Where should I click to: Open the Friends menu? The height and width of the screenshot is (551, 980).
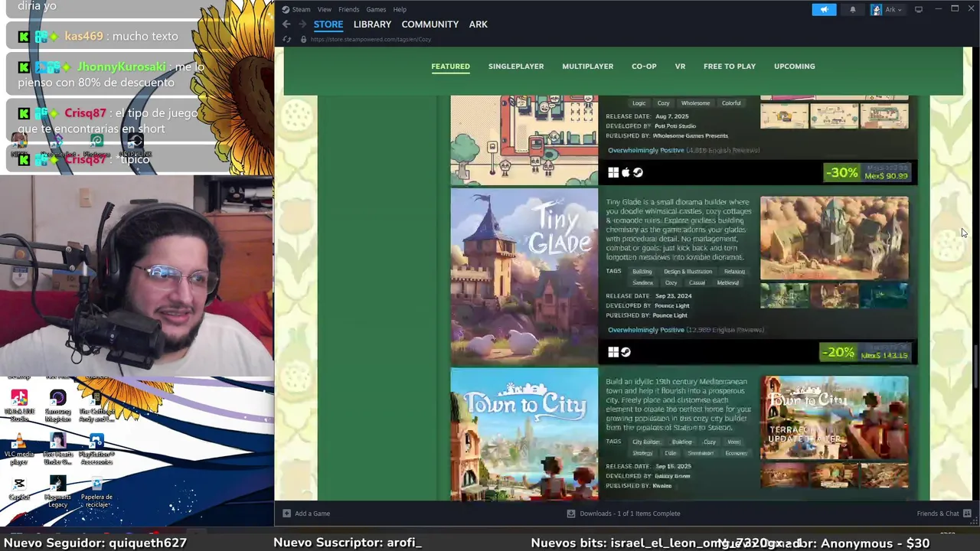point(348,9)
